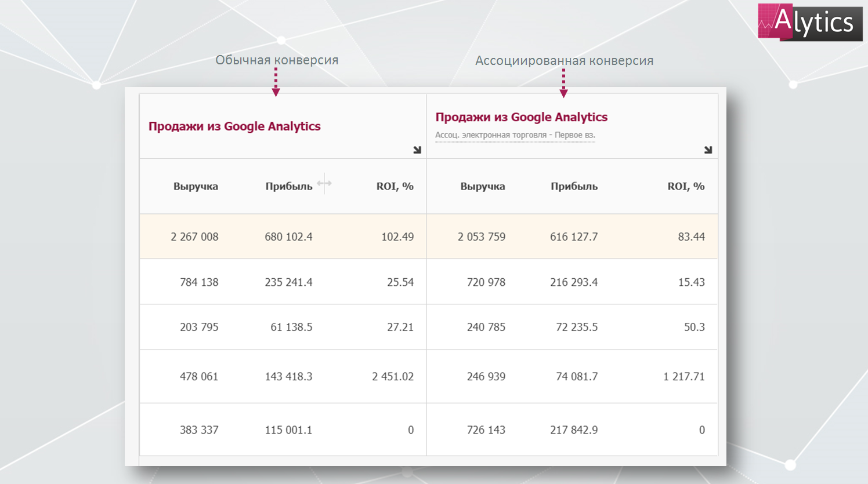
Task: Select cell '2 053 759'
Action: [482, 237]
